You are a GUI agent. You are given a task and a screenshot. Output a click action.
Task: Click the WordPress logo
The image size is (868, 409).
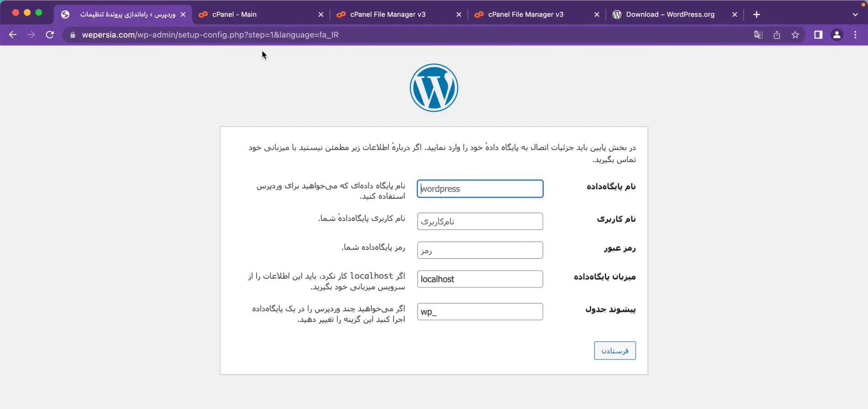click(434, 88)
